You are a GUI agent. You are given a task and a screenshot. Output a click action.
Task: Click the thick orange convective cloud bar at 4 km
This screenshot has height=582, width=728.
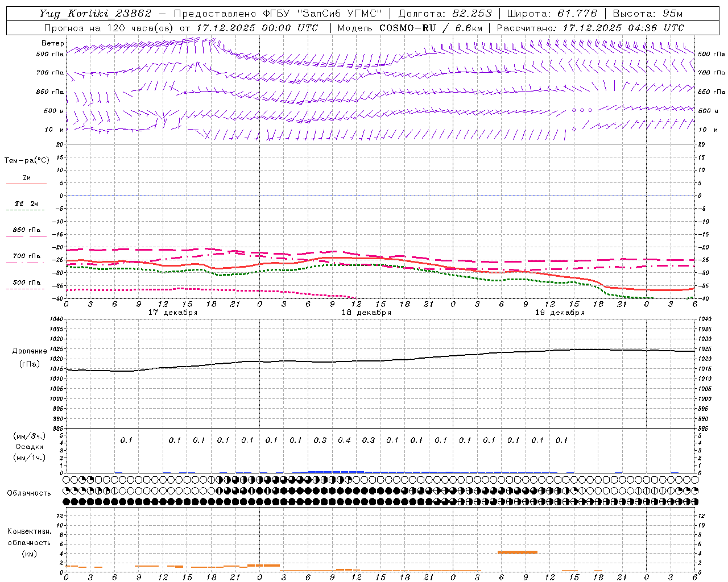click(518, 552)
